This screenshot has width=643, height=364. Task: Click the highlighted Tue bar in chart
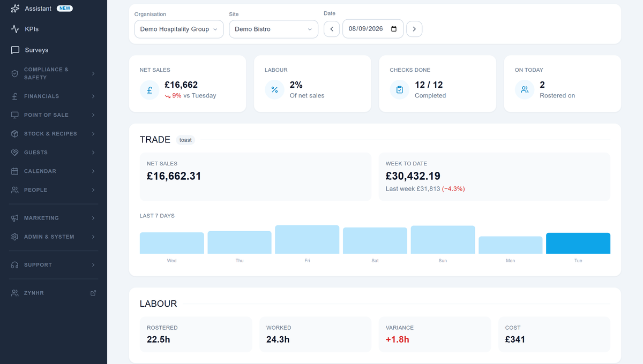pos(578,243)
